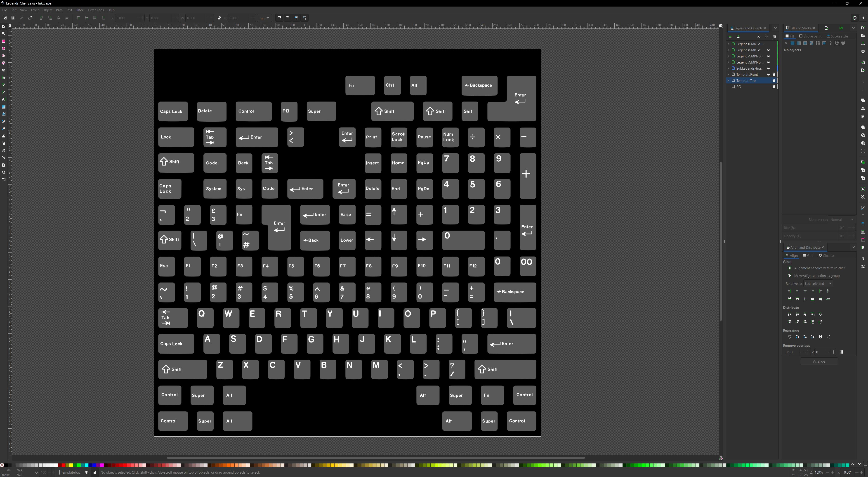Select the Text tool
The height and width of the screenshot is (477, 868).
4,99
